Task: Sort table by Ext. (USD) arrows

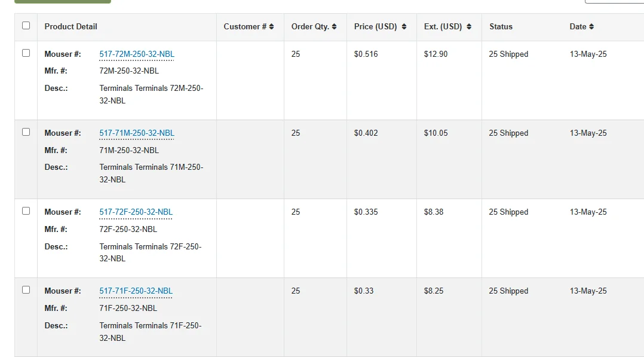Action: (x=469, y=27)
